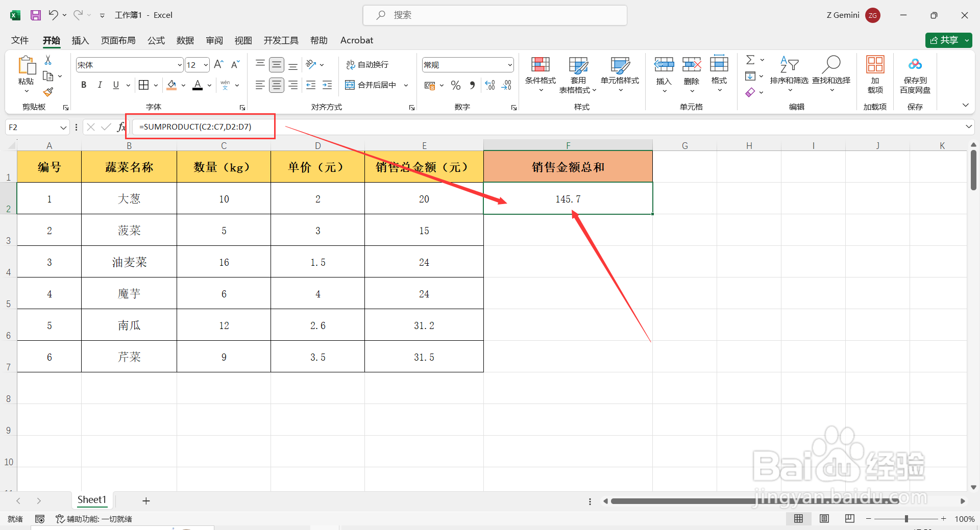Enable 自动换行 (Wrap Text)
Image resolution: width=980 pixels, height=530 pixels.
[x=367, y=64]
